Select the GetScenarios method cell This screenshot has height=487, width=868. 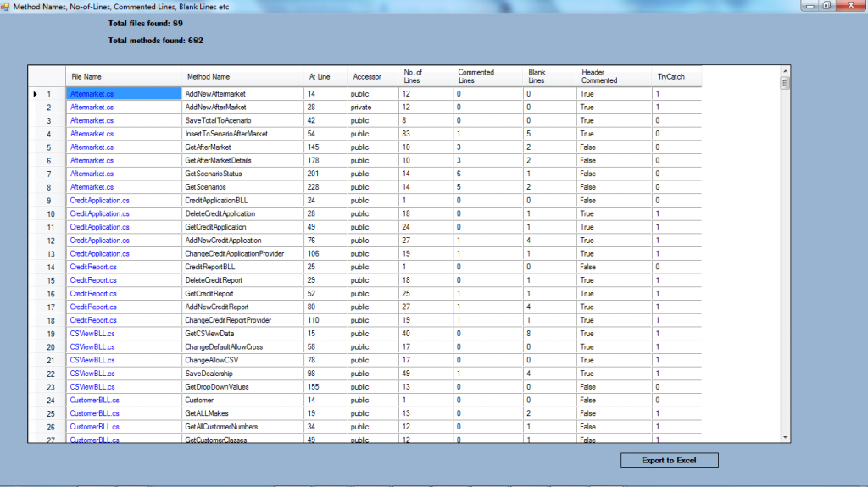tap(242, 187)
